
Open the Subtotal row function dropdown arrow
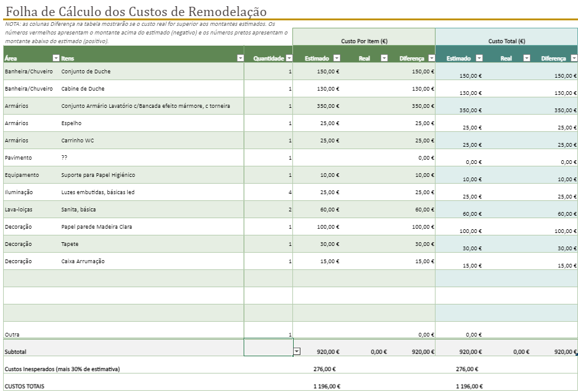297,351
